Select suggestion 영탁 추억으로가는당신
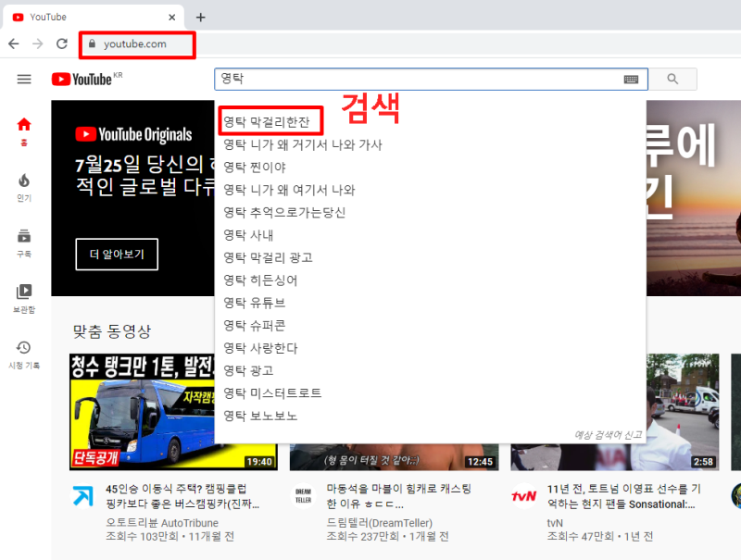This screenshot has width=741, height=560. tap(284, 213)
